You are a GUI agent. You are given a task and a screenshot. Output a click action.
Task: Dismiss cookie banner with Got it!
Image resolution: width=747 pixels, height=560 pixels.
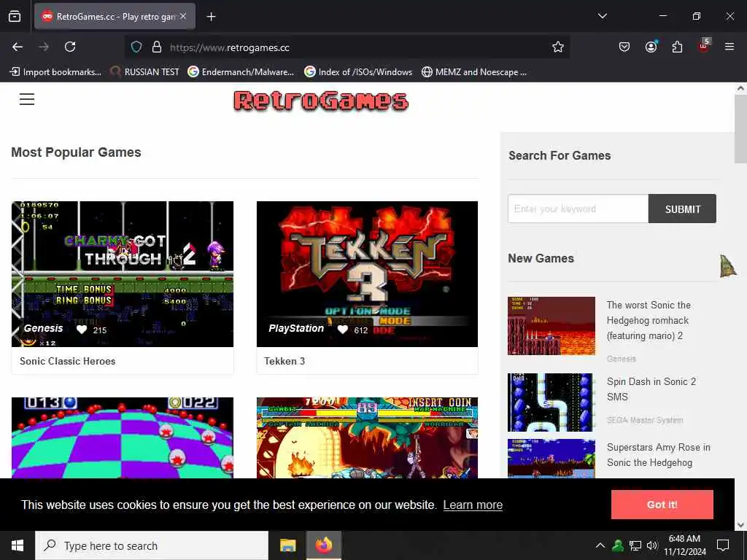point(662,505)
